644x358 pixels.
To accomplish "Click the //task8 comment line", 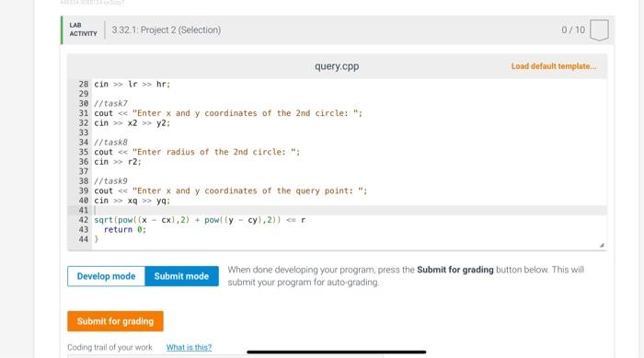I will (111, 143).
